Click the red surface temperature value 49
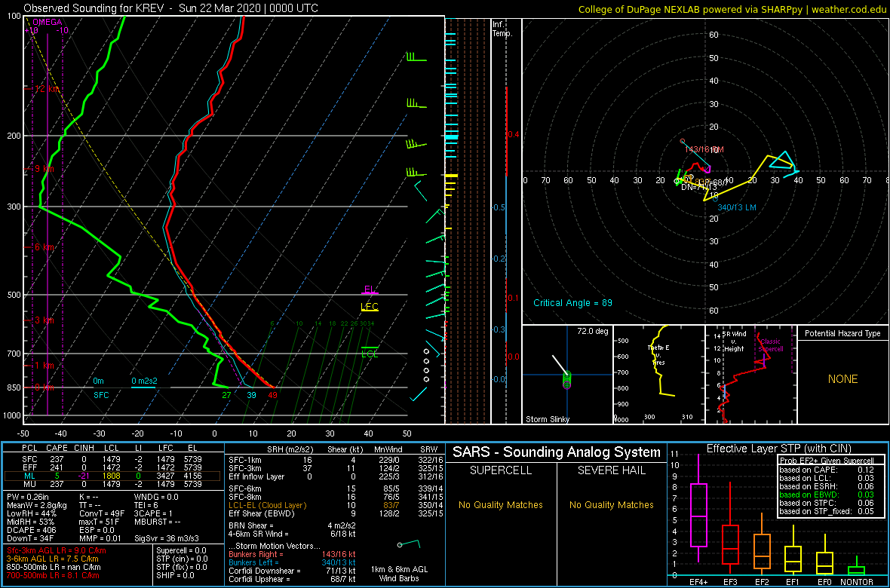This screenshot has width=890, height=588. click(x=272, y=396)
